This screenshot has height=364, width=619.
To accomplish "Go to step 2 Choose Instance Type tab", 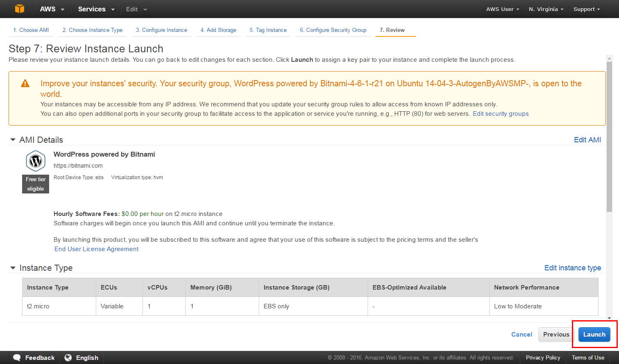I will pyautogui.click(x=93, y=30).
